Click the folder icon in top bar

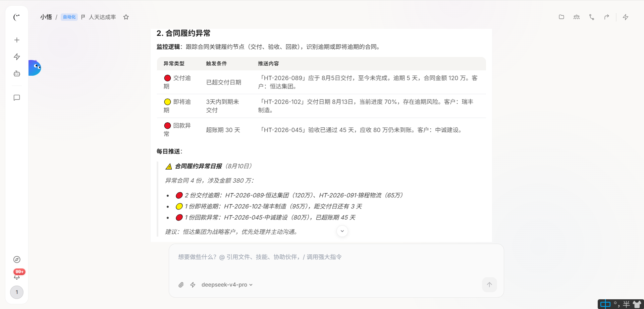(561, 17)
